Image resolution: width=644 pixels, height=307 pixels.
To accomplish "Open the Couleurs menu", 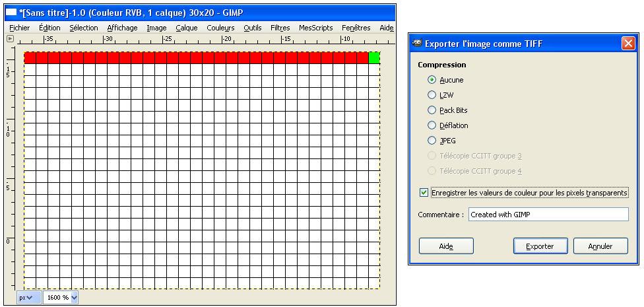I will coord(220,28).
